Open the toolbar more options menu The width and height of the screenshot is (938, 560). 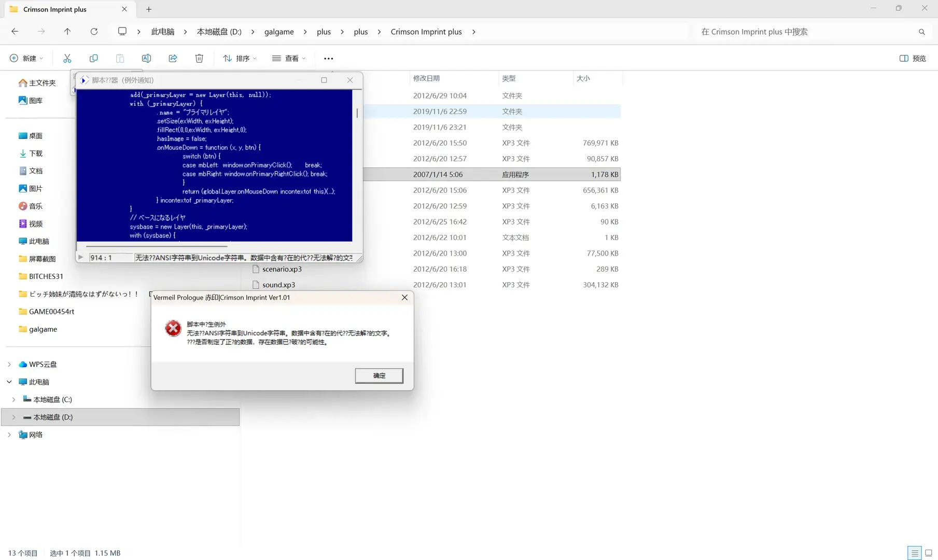(x=329, y=59)
